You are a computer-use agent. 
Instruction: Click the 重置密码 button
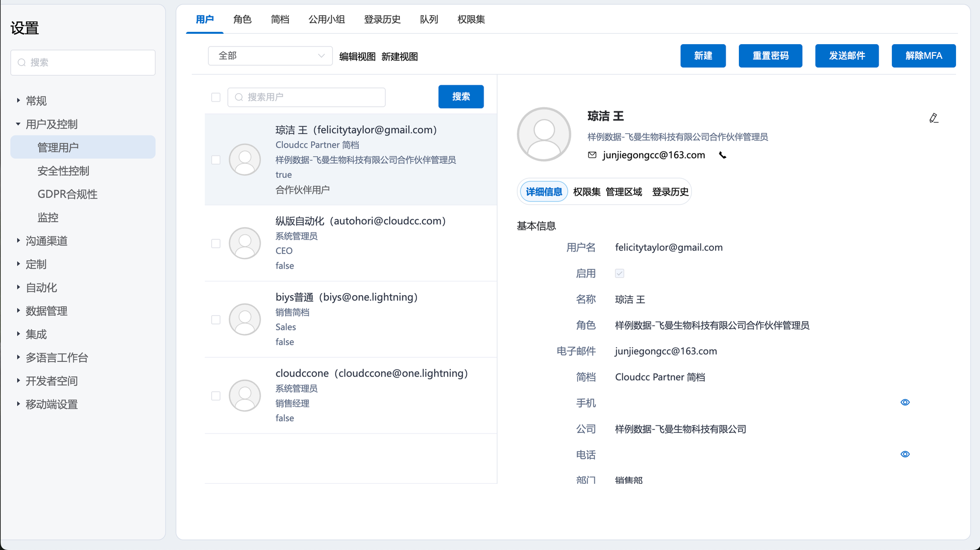tap(770, 56)
